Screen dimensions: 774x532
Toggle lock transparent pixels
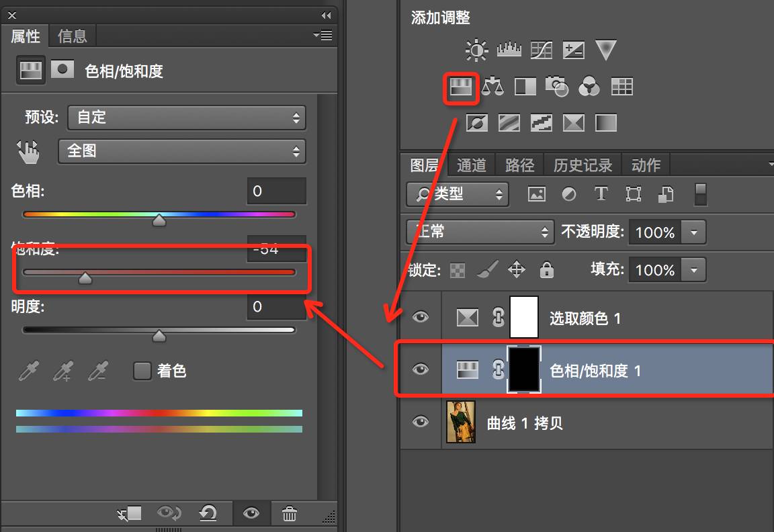coord(458,271)
